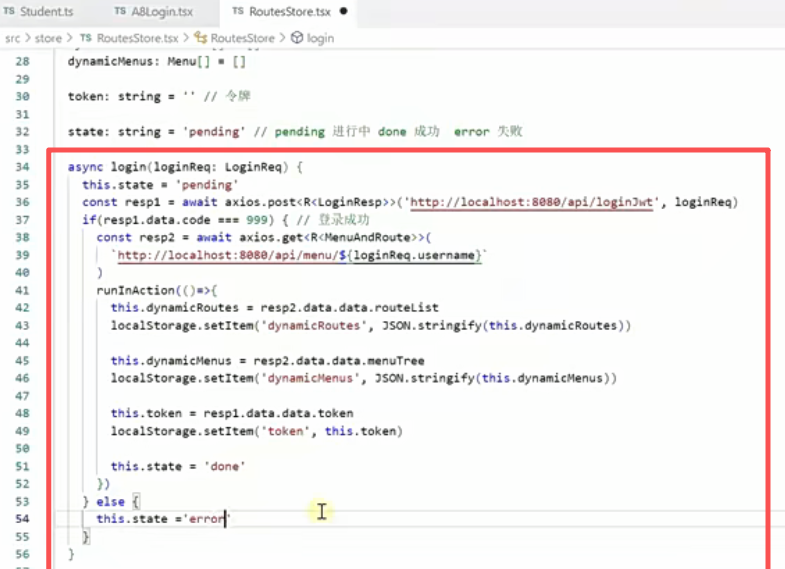This screenshot has width=785, height=569.
Task: Click the TS file icon on RoutesStore.tsx tab
Action: click(238, 11)
